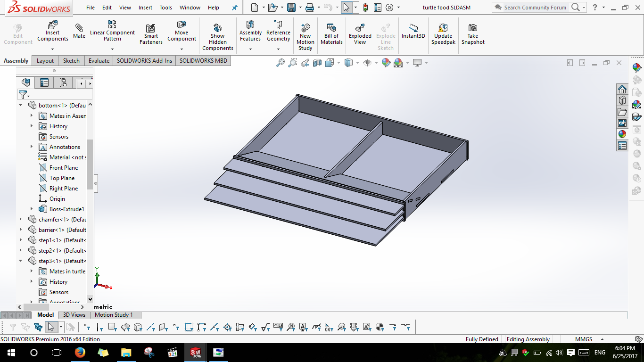This screenshot has height=362, width=644.
Task: Expand the chamfer<1> component node
Action: click(x=21, y=219)
